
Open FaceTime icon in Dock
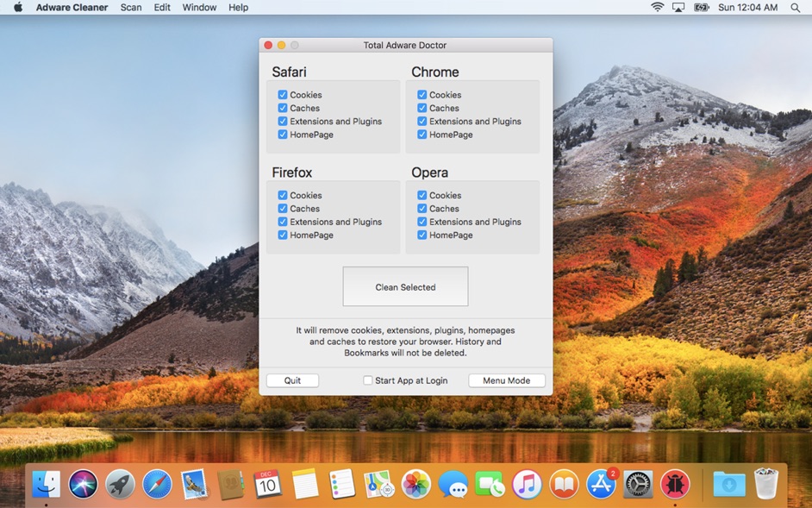click(x=490, y=484)
